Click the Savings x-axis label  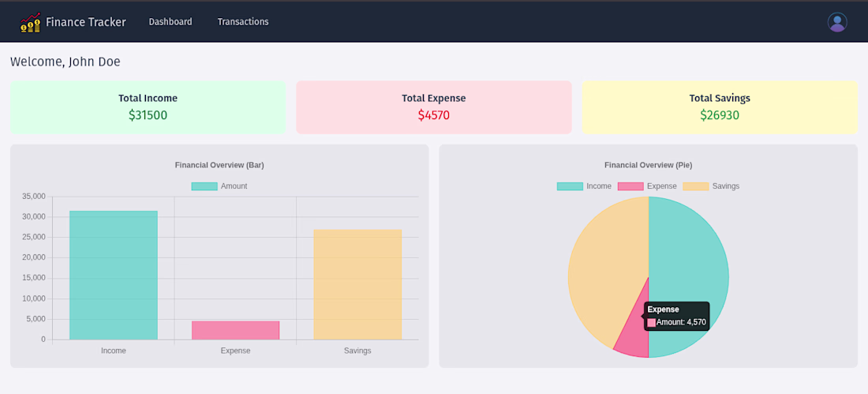[357, 351]
